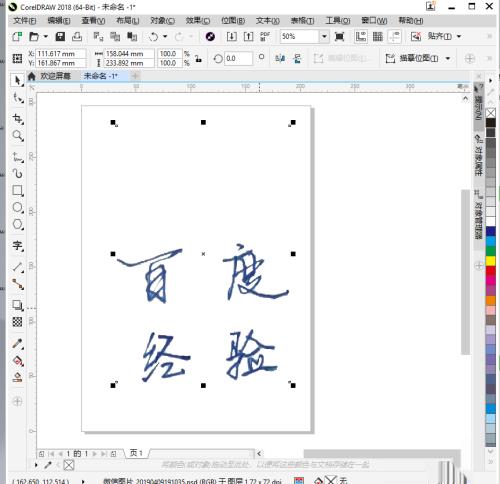Open the 文本 menu
This screenshot has width=500, height=484.
click(x=267, y=21)
